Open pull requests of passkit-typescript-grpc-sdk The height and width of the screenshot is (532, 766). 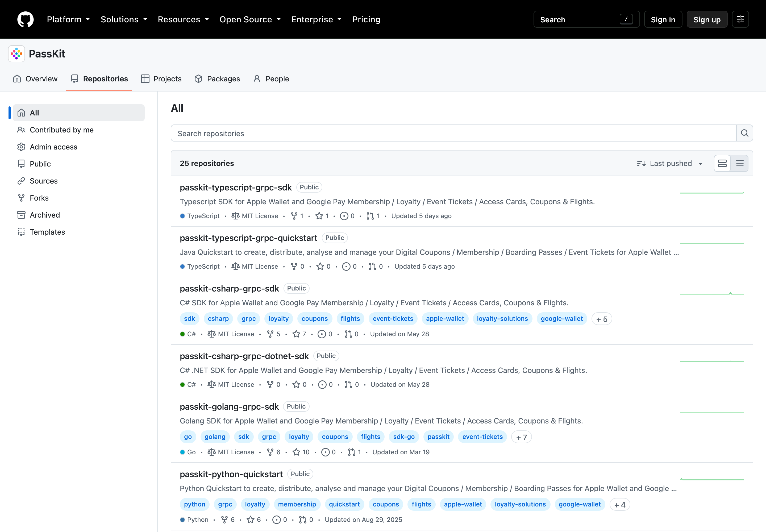373,216
